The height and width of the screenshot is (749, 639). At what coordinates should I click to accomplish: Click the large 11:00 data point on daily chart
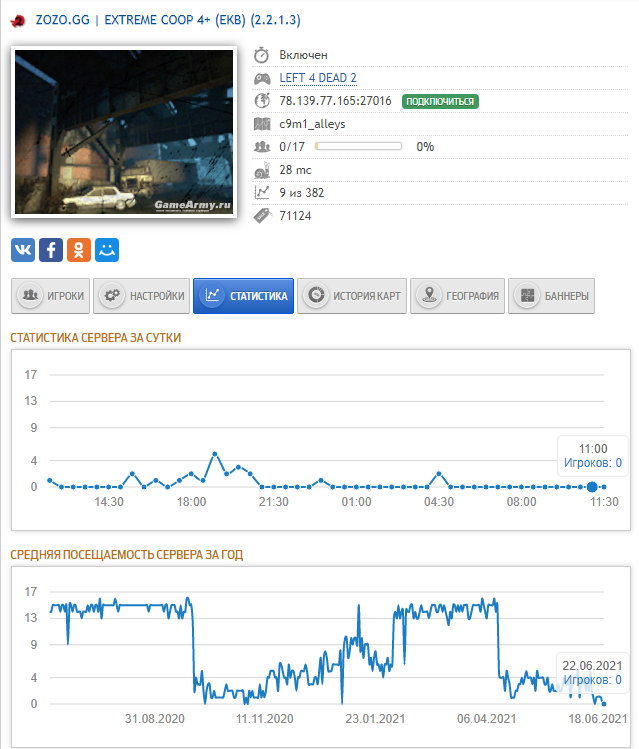coord(592,487)
